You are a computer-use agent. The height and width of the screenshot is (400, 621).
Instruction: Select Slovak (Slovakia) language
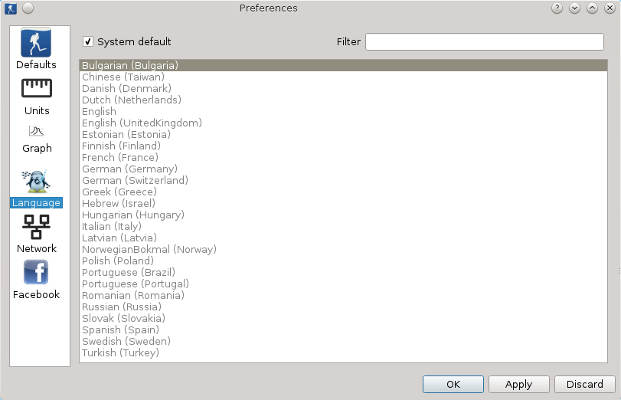click(x=343, y=318)
